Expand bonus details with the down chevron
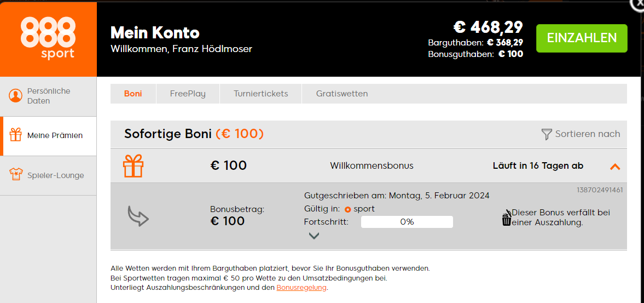The width and height of the screenshot is (644, 303). pyautogui.click(x=314, y=236)
